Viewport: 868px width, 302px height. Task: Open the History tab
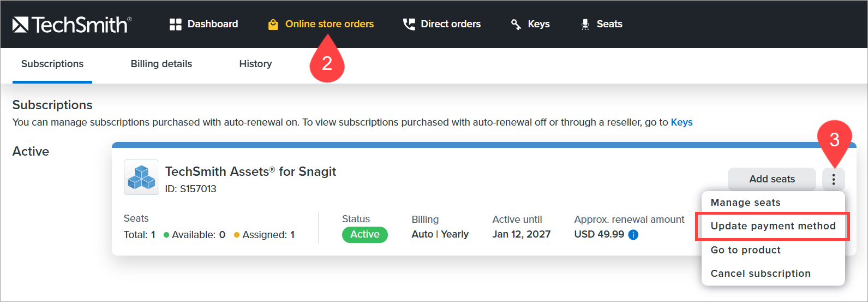click(x=255, y=64)
